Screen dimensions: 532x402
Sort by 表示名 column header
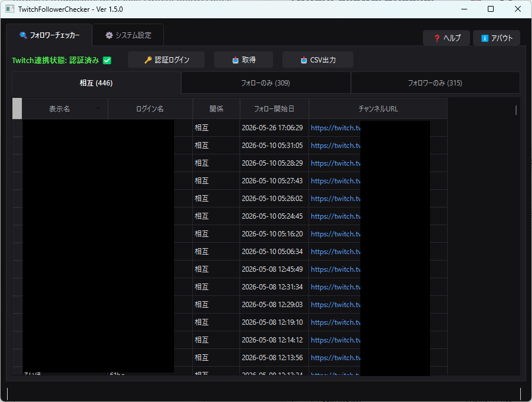pyautogui.click(x=65, y=109)
